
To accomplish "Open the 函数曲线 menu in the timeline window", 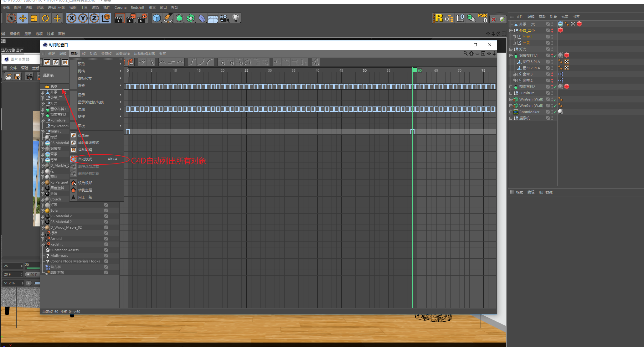I will (122, 54).
